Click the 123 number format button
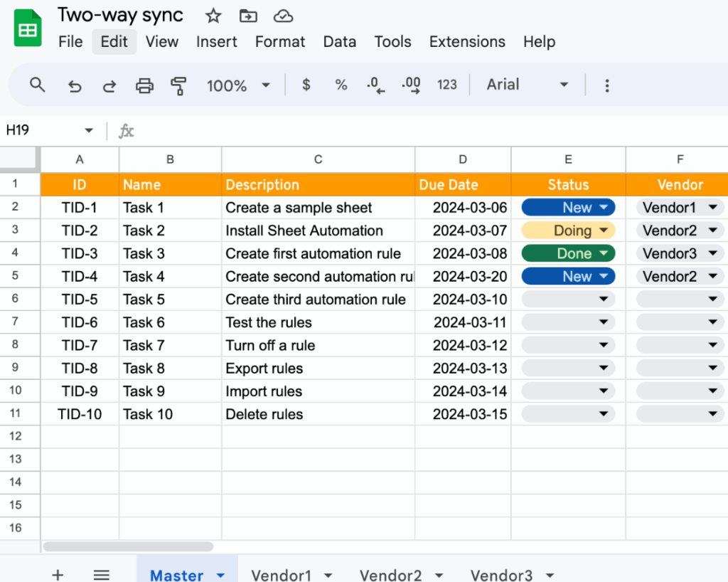728x582 pixels. point(447,85)
